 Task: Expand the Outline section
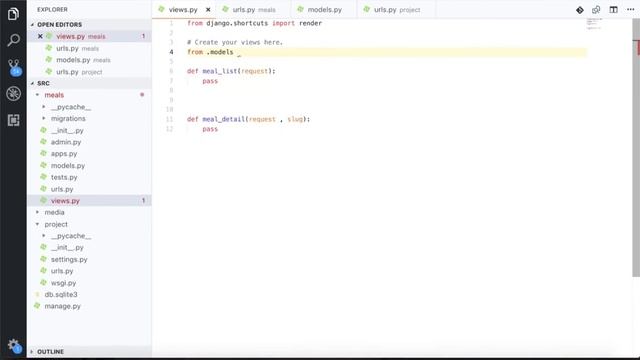(50, 351)
